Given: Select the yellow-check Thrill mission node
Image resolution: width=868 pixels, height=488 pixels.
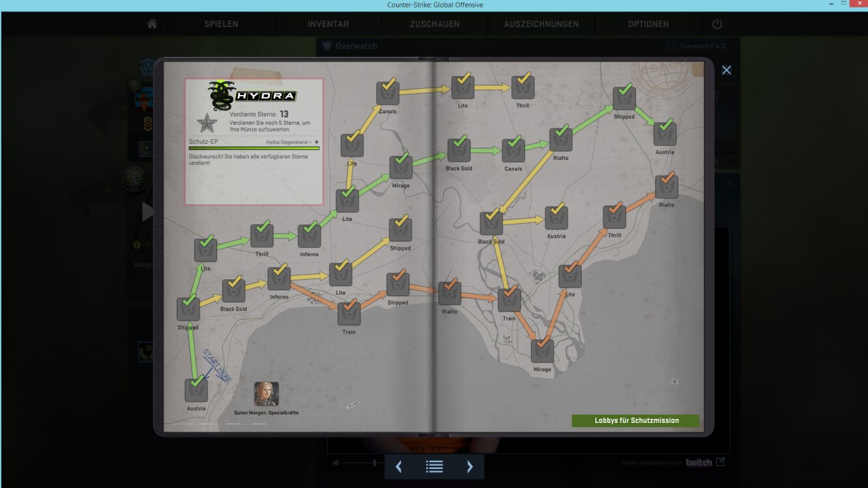Looking at the screenshot, I should [523, 87].
